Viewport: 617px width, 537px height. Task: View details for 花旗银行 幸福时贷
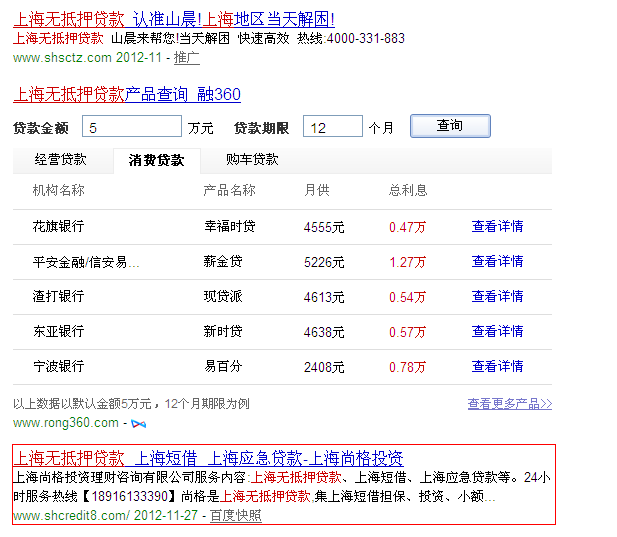[x=497, y=227]
